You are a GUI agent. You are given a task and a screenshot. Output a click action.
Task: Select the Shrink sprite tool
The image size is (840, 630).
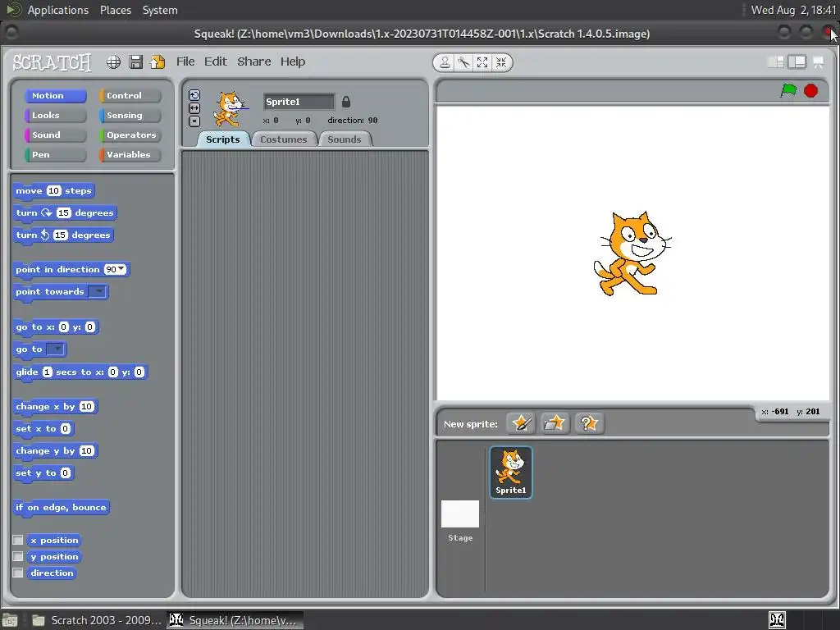[501, 62]
